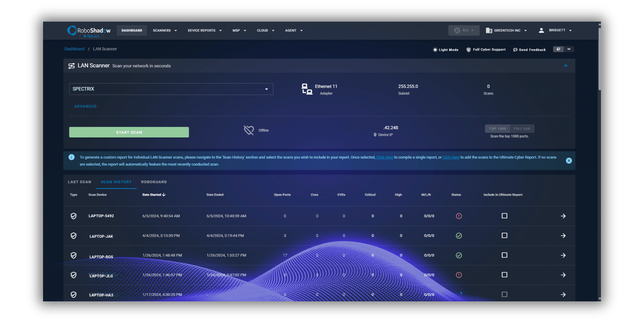
Task: Switch to the RoboGuard tab
Action: [154, 182]
